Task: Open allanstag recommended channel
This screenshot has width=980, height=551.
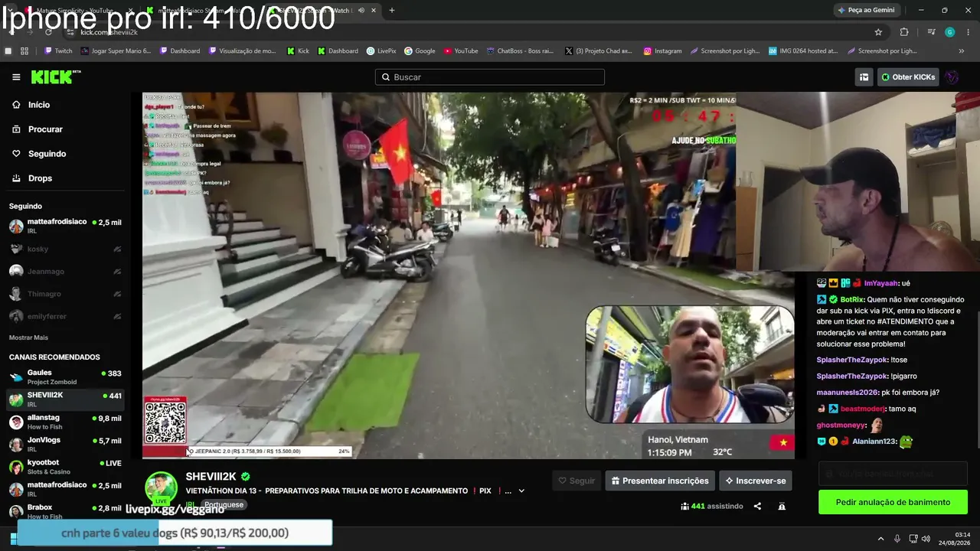Action: coord(65,422)
